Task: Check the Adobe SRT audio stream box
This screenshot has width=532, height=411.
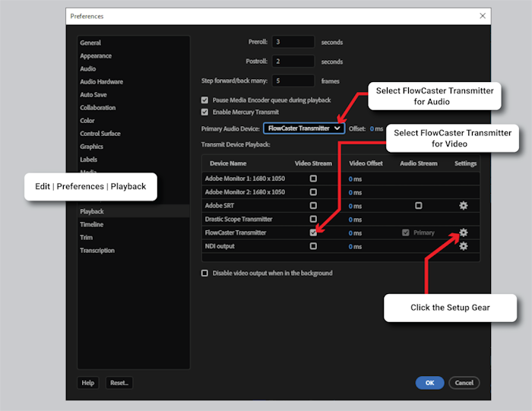Action: pyautogui.click(x=419, y=205)
